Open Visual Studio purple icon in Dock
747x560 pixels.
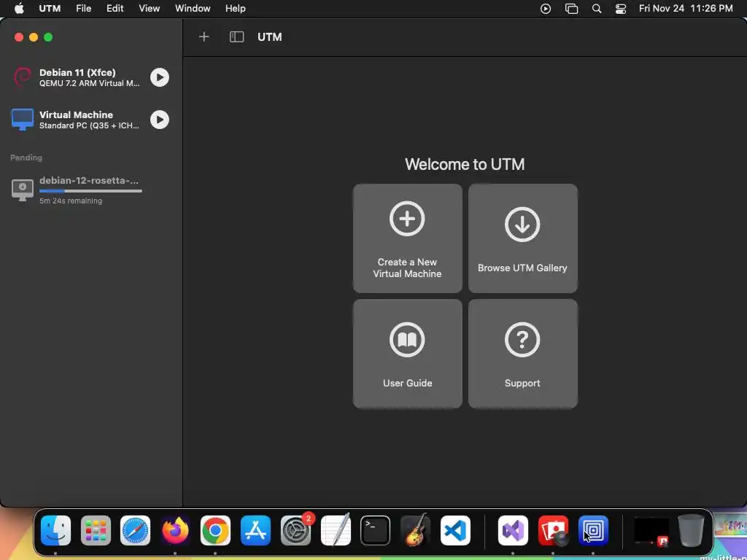click(x=513, y=530)
